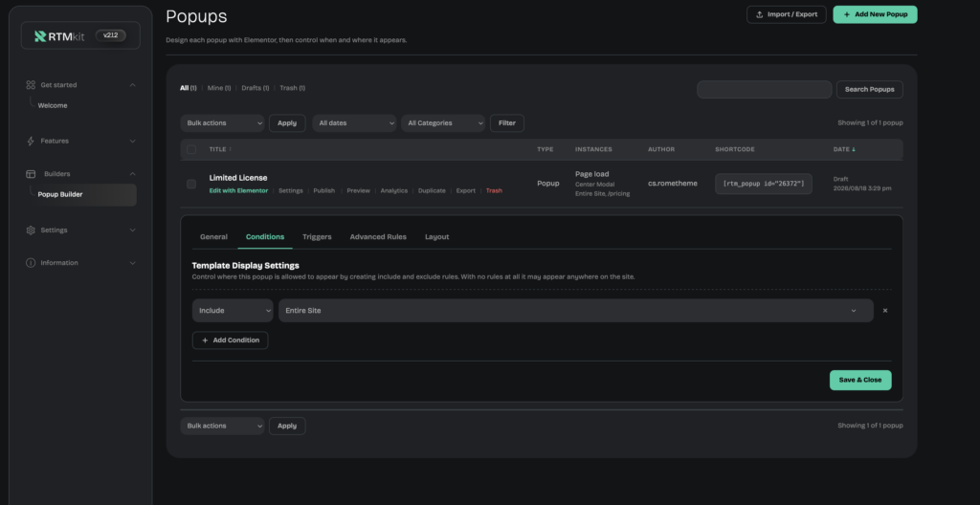The width and height of the screenshot is (980, 505).
Task: Collapse the Builders section chevron
Action: [132, 174]
